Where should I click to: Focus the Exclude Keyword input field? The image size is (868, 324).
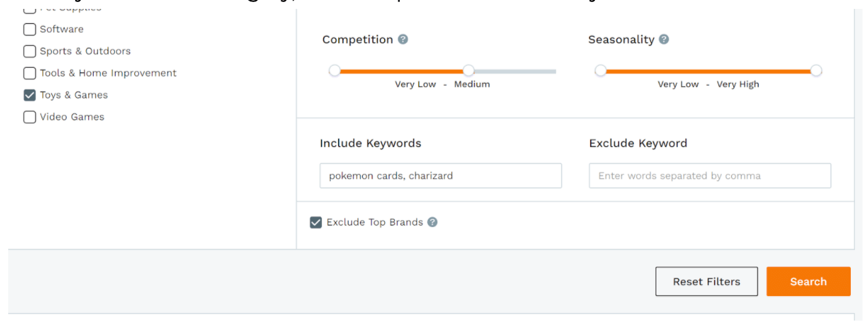(710, 176)
